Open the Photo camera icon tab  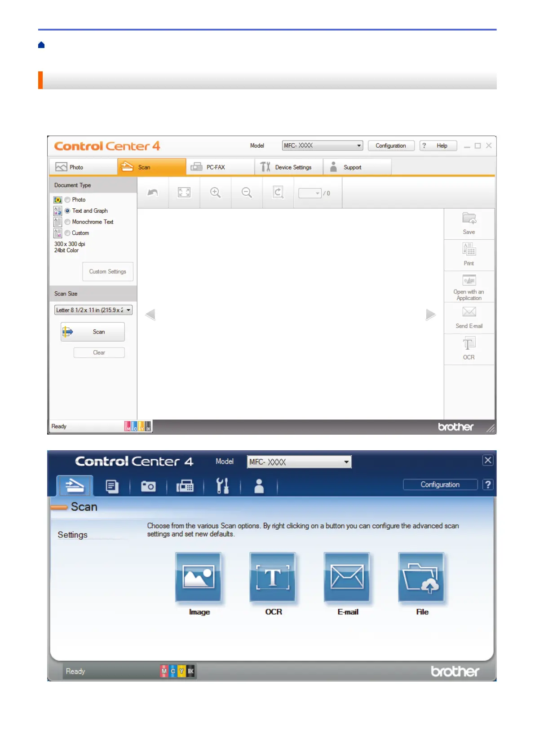pos(148,486)
